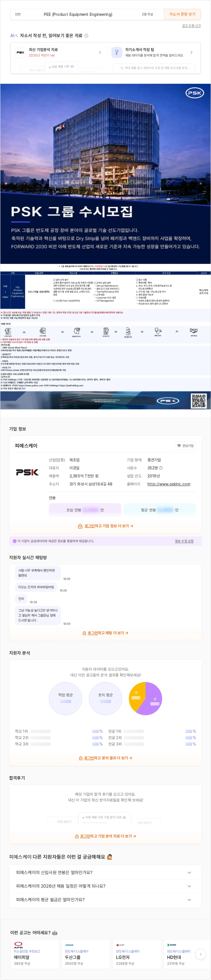Expand 2026년 채용 일정은 어떻게 되나요 question

105,886
